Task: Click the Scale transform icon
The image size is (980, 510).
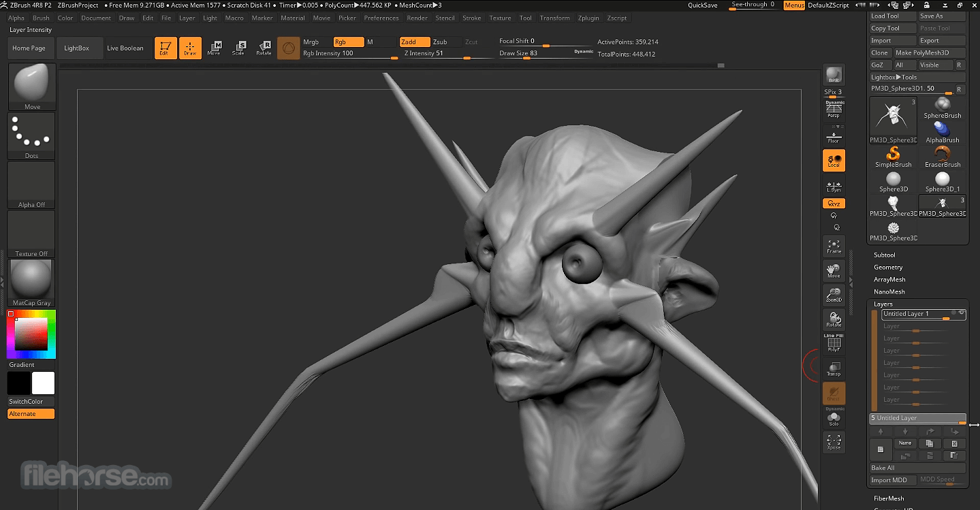Action: 238,48
